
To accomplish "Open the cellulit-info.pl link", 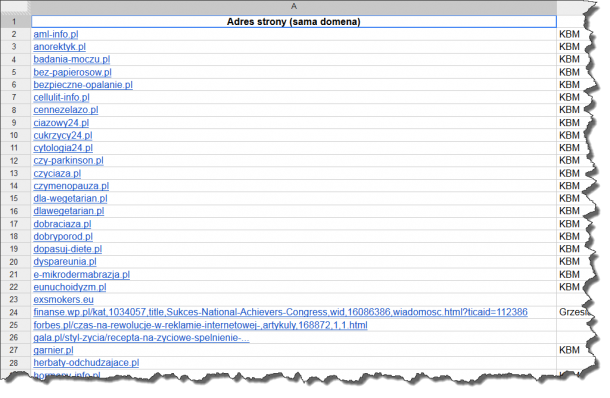I will [x=61, y=97].
